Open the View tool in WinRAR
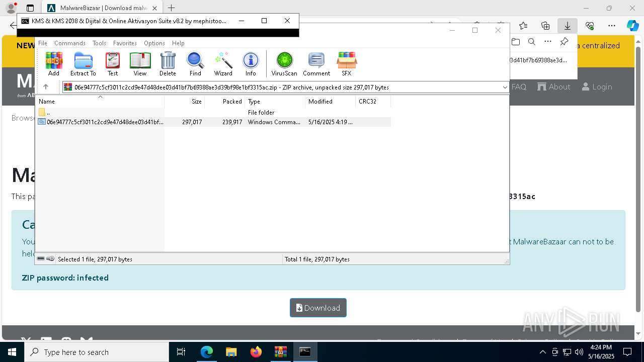Screen dimensions: 644x362 (x=140, y=64)
